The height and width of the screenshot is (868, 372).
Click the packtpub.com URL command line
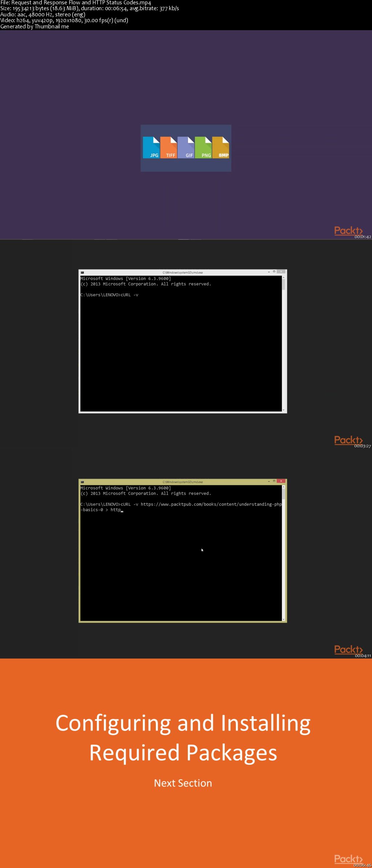(x=181, y=504)
